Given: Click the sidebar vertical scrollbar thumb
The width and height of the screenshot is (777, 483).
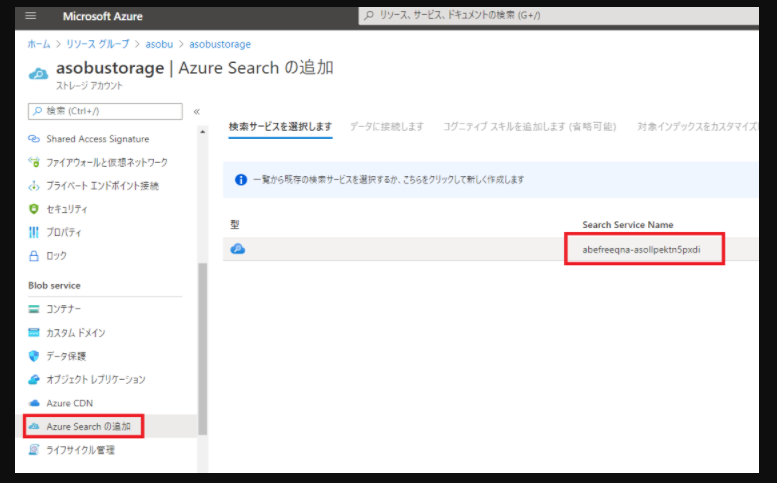Looking at the screenshot, I should 202,349.
